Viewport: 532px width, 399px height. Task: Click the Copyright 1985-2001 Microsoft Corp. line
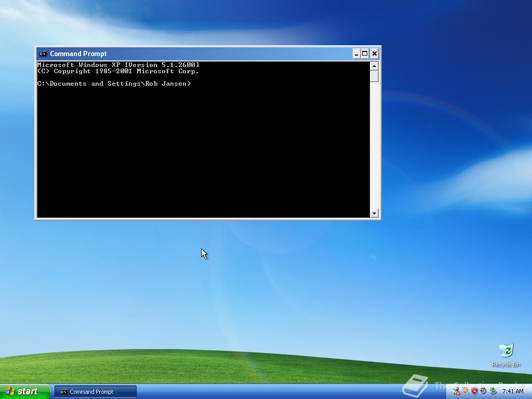pos(118,71)
